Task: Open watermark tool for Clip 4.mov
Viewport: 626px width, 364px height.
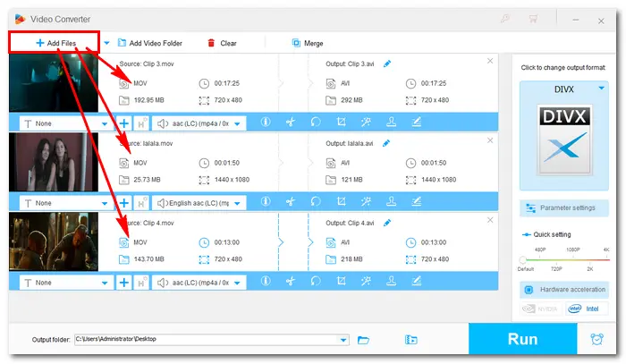Action: pos(392,281)
